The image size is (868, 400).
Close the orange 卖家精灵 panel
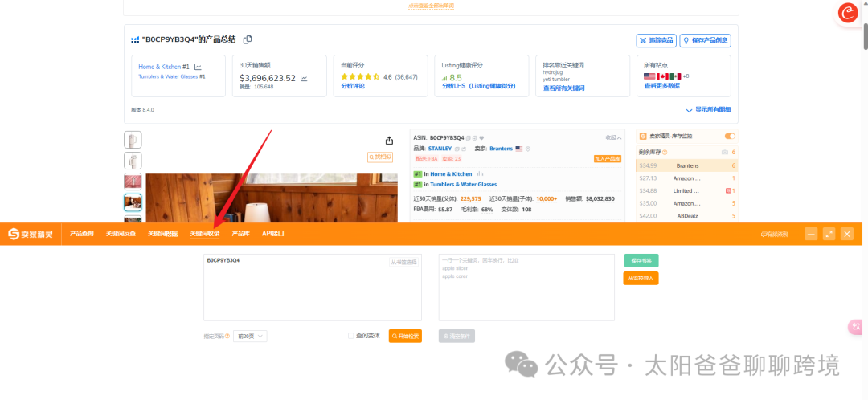[847, 234]
